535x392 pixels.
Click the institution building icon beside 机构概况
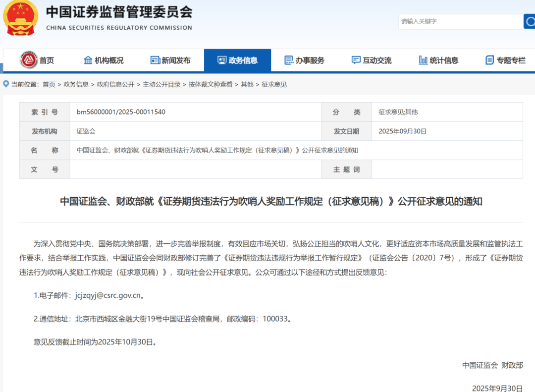[x=88, y=60]
